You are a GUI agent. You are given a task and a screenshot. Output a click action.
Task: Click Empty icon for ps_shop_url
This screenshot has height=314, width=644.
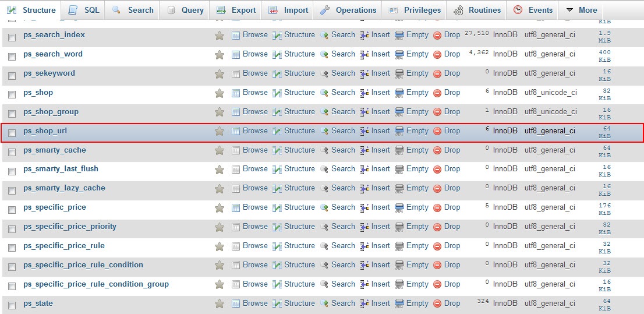point(399,131)
